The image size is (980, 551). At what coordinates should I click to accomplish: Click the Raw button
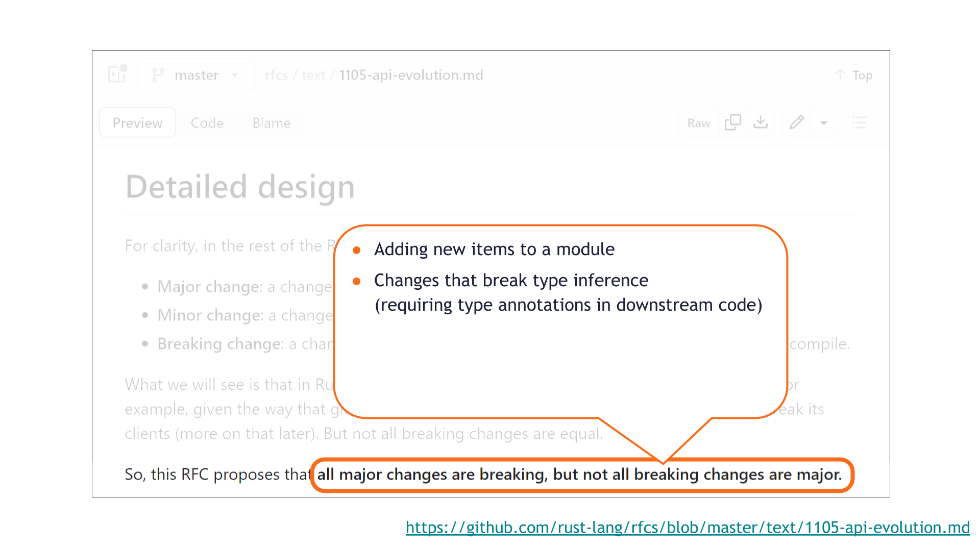(698, 122)
